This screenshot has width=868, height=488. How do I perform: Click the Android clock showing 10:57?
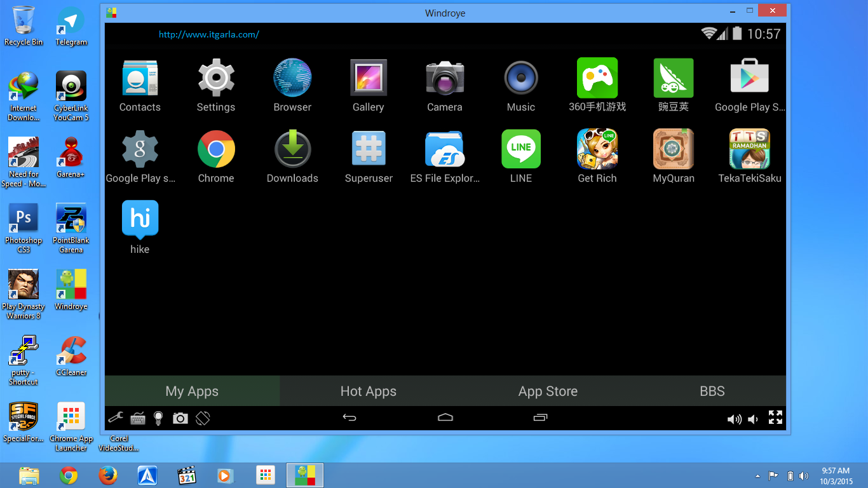point(764,34)
